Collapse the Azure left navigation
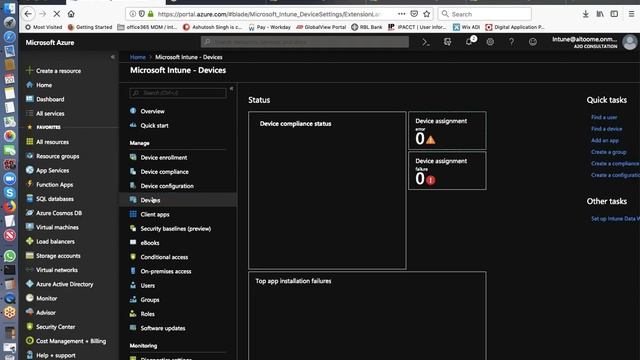This screenshot has width=640, height=360. click(113, 57)
